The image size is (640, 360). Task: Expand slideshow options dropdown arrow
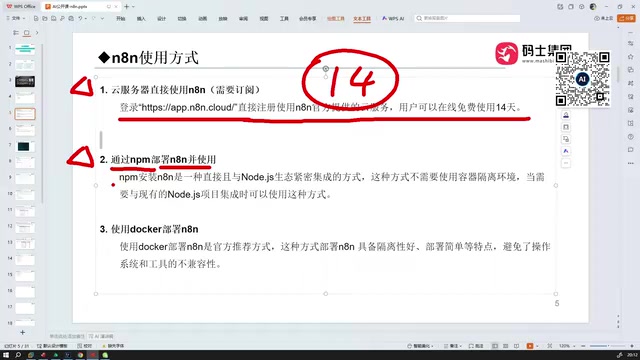click(x=537, y=346)
